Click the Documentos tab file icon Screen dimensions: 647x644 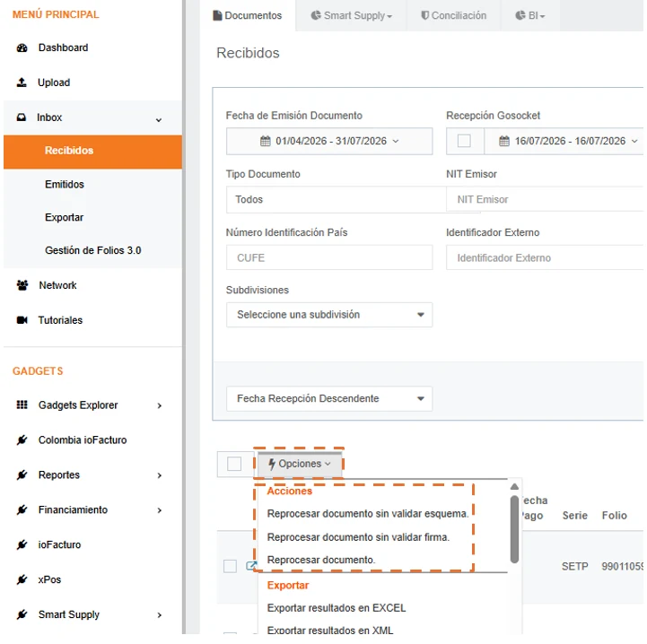[x=217, y=15]
